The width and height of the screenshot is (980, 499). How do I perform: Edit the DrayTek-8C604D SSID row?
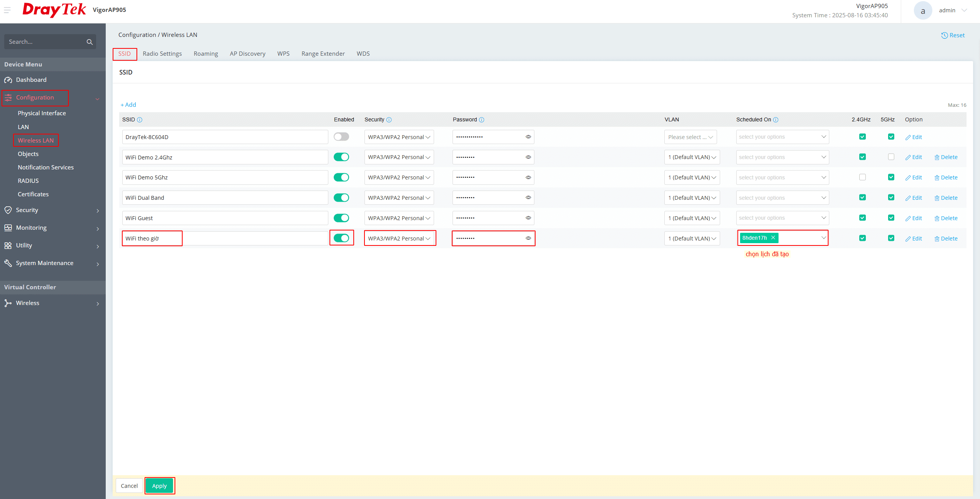point(913,137)
